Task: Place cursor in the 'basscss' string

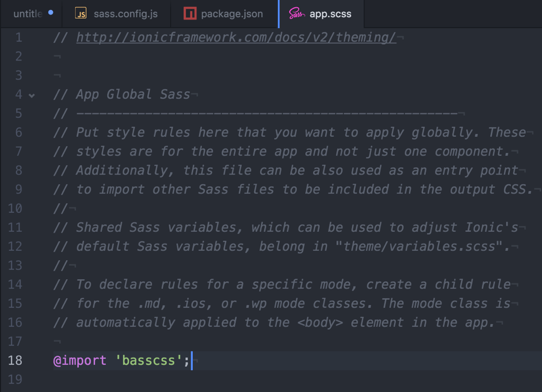Action: (148, 360)
